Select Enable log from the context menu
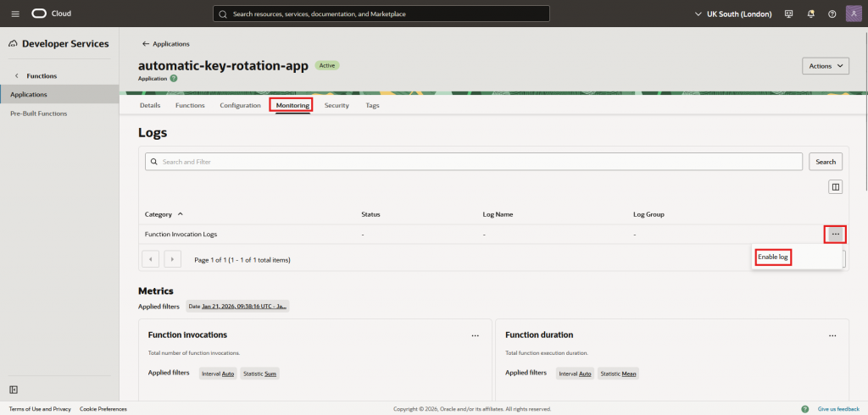 tap(773, 257)
